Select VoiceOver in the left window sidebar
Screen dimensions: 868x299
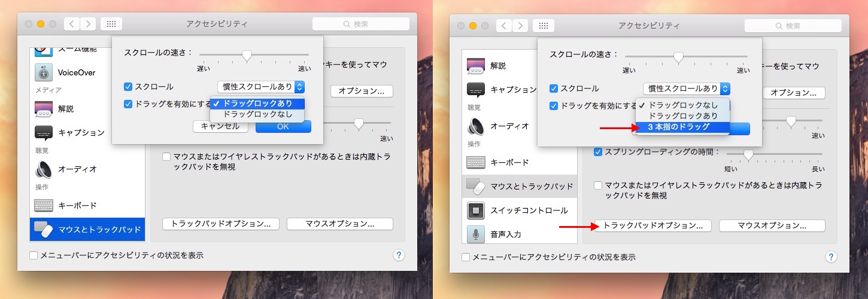(x=88, y=73)
